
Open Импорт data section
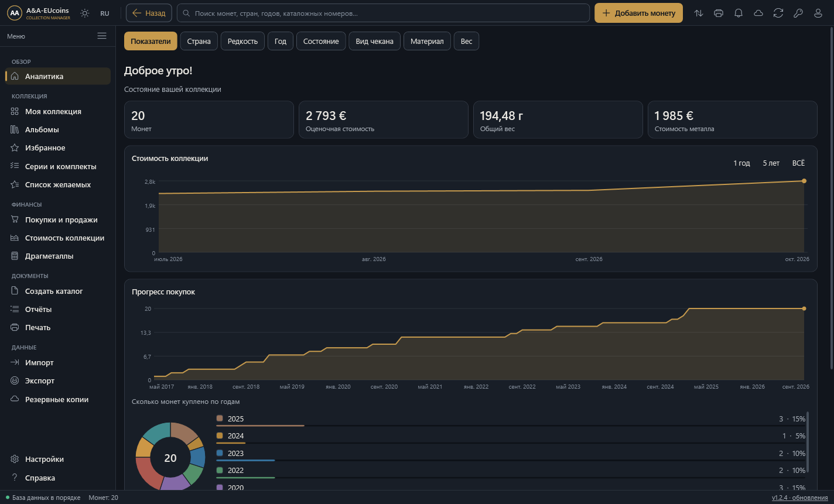[58, 362]
